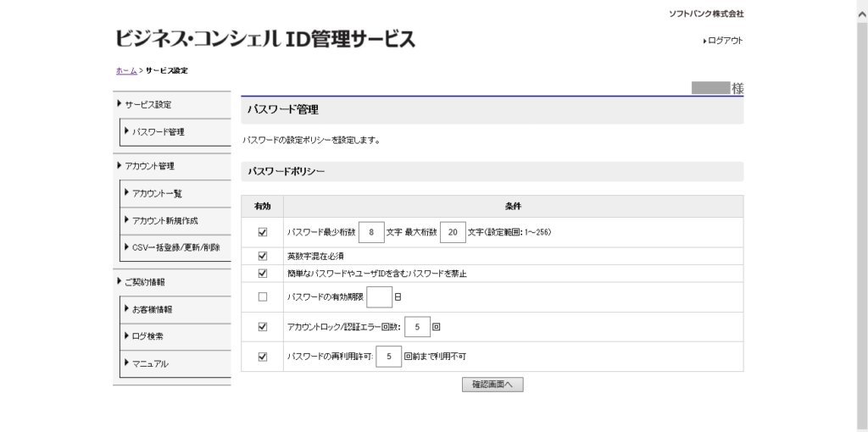Click the ホーム breadcrumb link
This screenshot has width=868, height=432.
pyautogui.click(x=125, y=70)
